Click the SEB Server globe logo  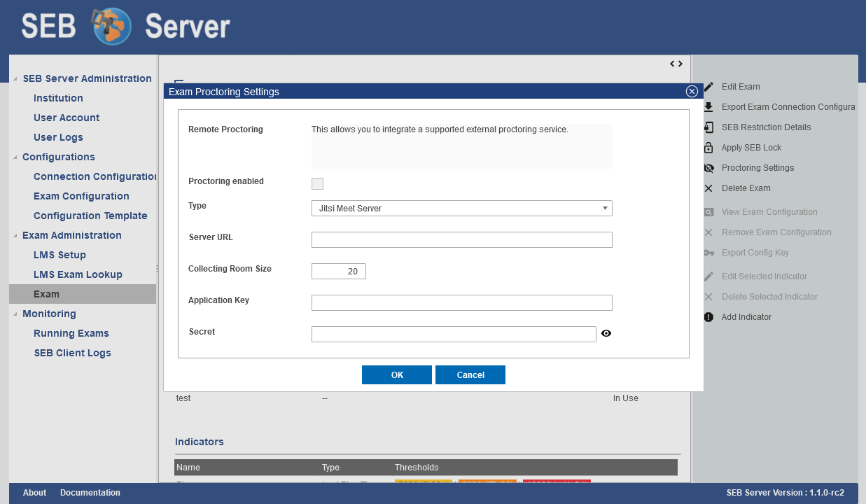pyautogui.click(x=112, y=27)
